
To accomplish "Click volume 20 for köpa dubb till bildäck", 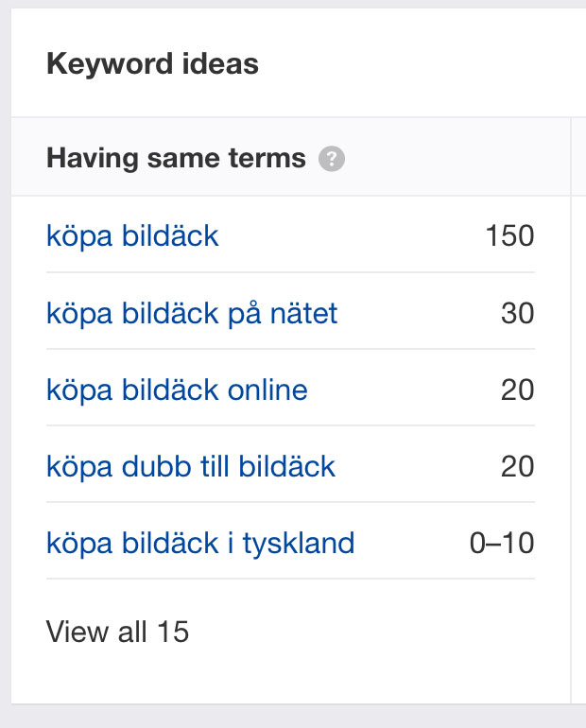I will tap(517, 466).
